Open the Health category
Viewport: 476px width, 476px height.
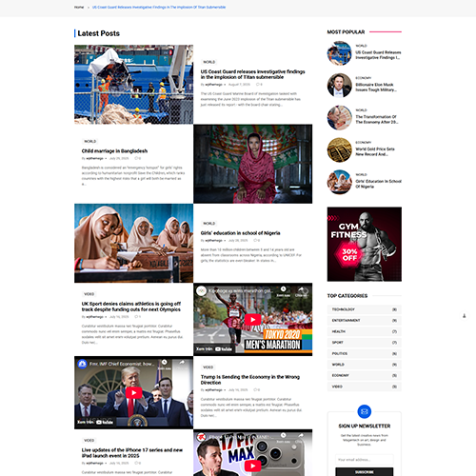365,331
